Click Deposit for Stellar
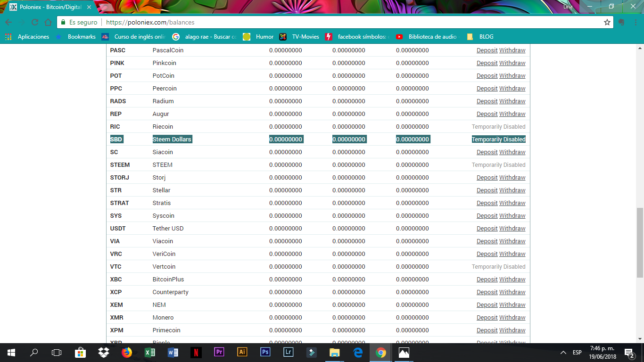The image size is (644, 362). pyautogui.click(x=487, y=190)
